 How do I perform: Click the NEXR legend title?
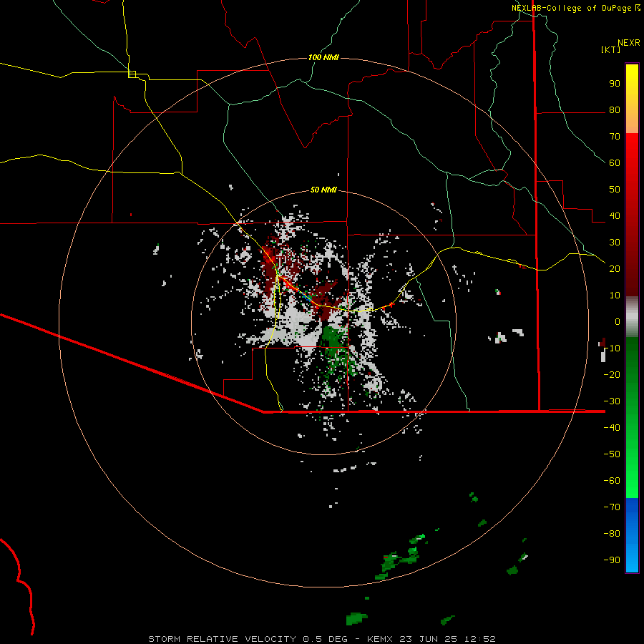point(629,43)
